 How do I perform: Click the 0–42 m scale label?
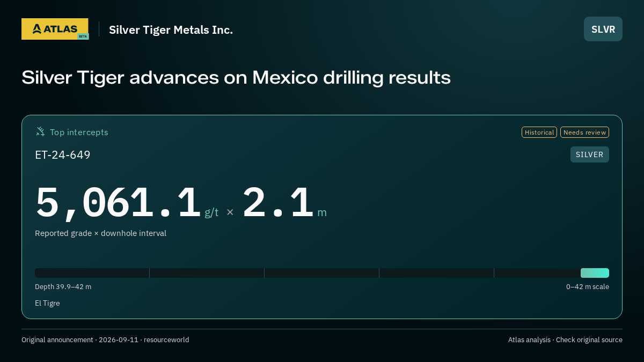click(x=588, y=287)
